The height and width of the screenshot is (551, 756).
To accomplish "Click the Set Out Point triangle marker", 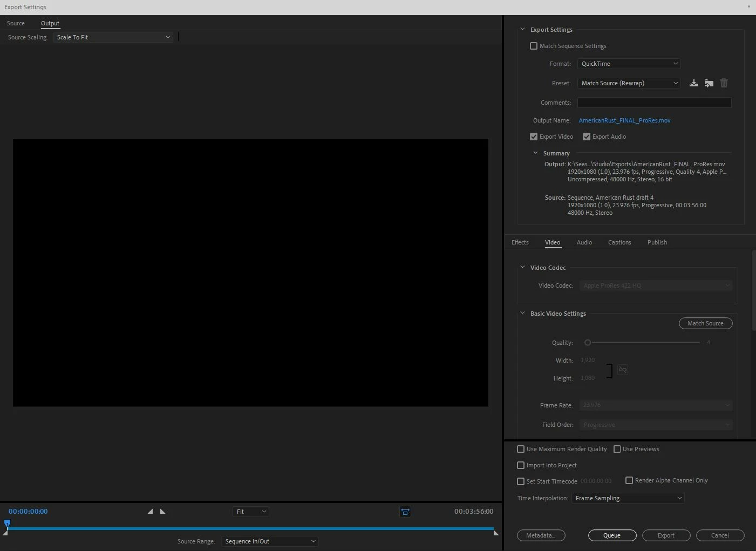I will [x=163, y=511].
